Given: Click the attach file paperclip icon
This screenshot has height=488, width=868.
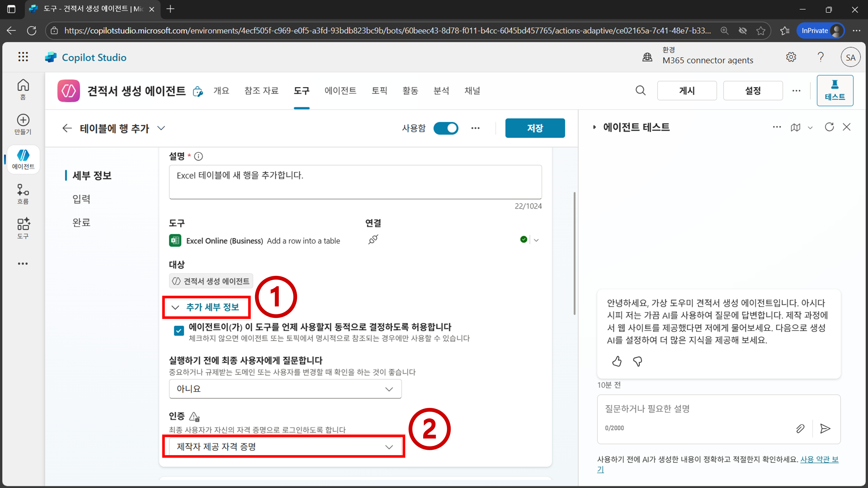Looking at the screenshot, I should point(800,428).
